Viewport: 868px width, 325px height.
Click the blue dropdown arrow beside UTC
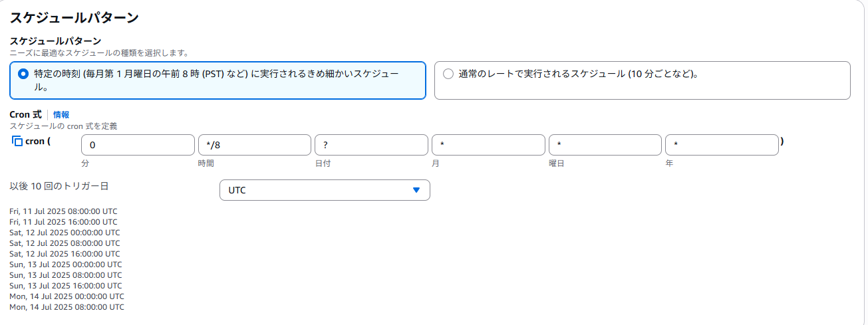point(416,190)
